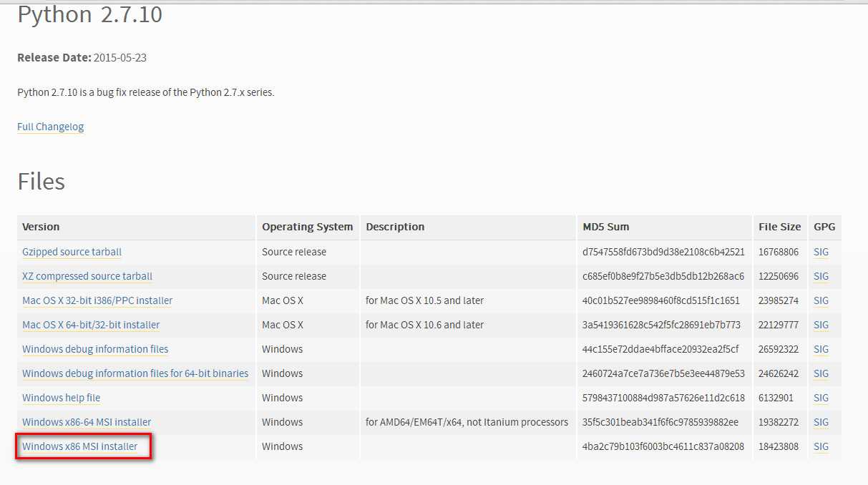868x485 pixels.
Task: Get debug information files for 64-bit binaries
Action: click(x=135, y=373)
